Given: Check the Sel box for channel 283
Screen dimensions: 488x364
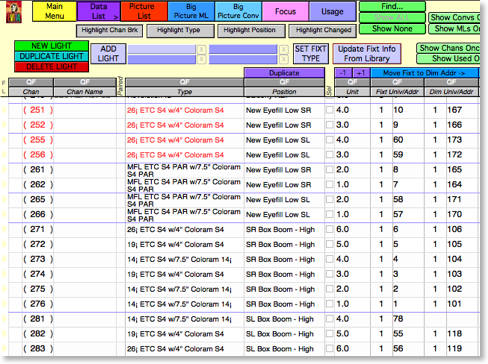Looking at the screenshot, I should [x=329, y=348].
